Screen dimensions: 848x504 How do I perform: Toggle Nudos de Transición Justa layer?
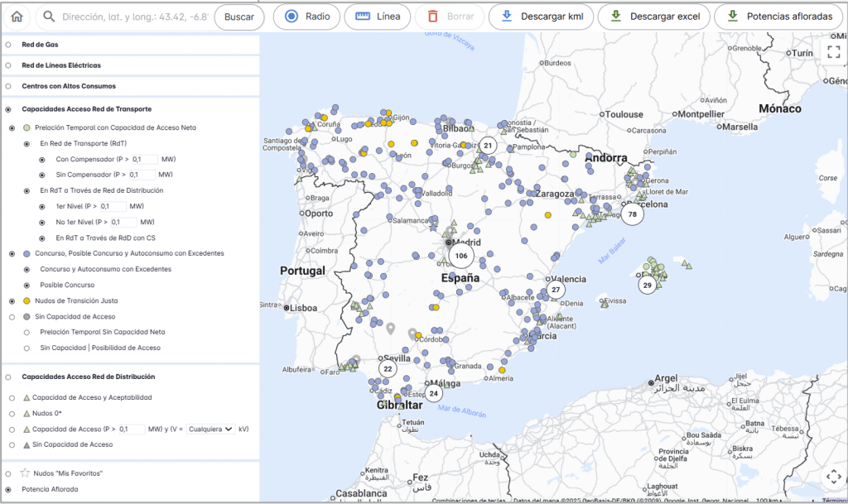click(x=12, y=301)
